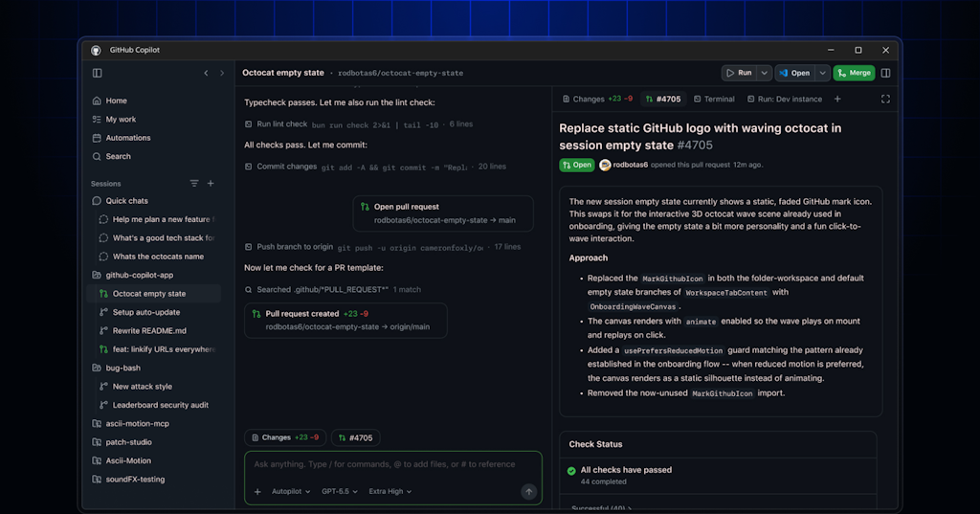Add a new panel tab with plus
The width and height of the screenshot is (980, 514).
pyautogui.click(x=837, y=99)
